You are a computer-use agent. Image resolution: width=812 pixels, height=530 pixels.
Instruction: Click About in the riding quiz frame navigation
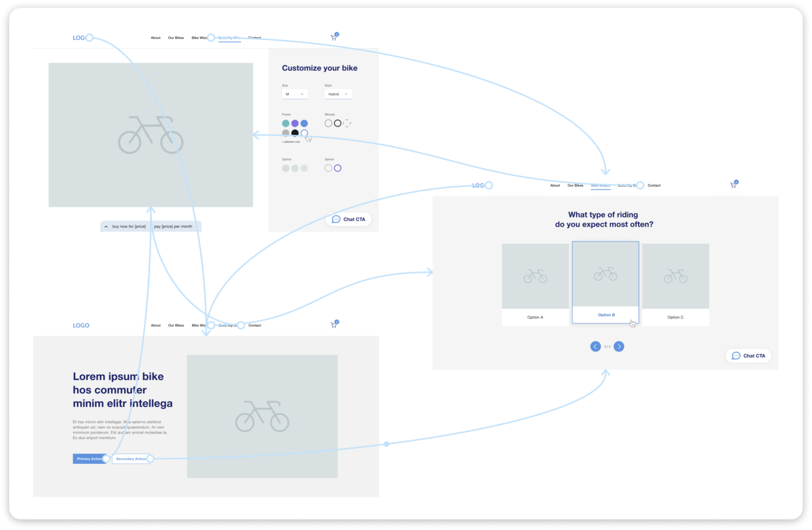555,185
